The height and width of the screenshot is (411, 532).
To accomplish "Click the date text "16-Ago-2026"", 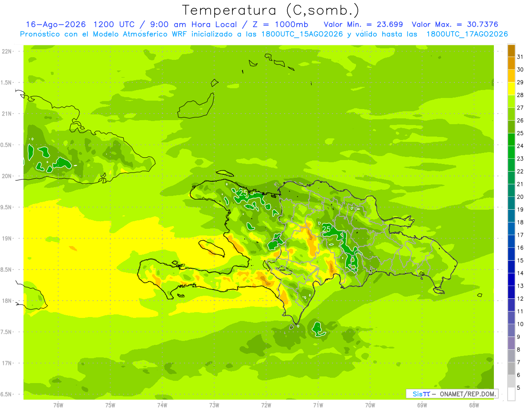I will click(55, 24).
